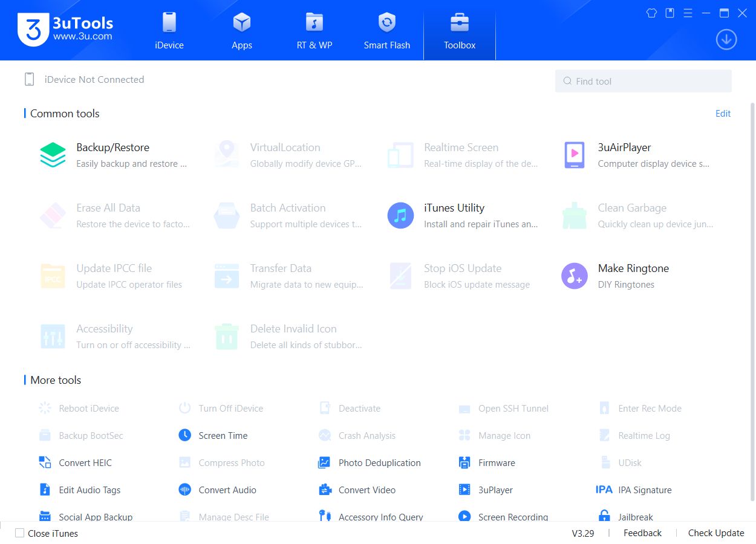Open the iTunes Utility music icon

400,216
